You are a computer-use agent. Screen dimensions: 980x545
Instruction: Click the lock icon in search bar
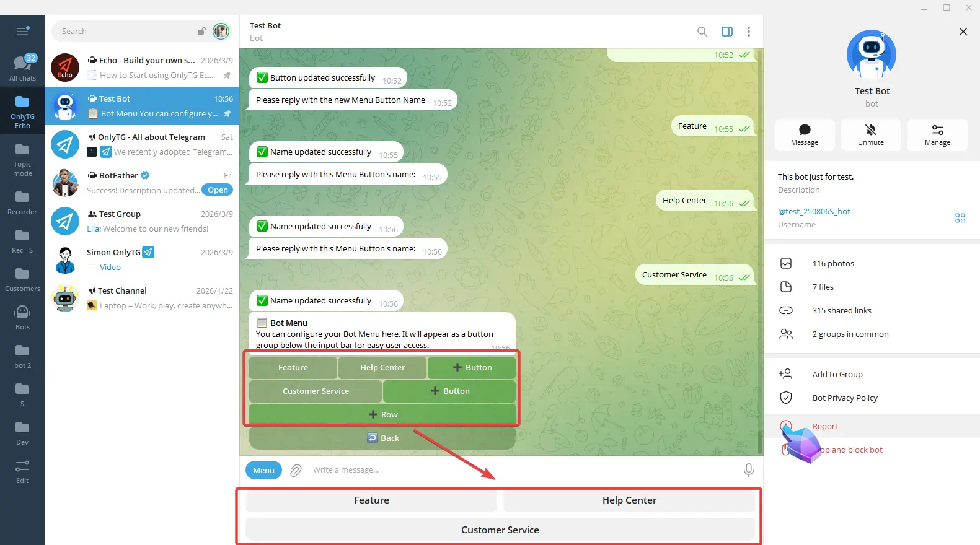201,32
